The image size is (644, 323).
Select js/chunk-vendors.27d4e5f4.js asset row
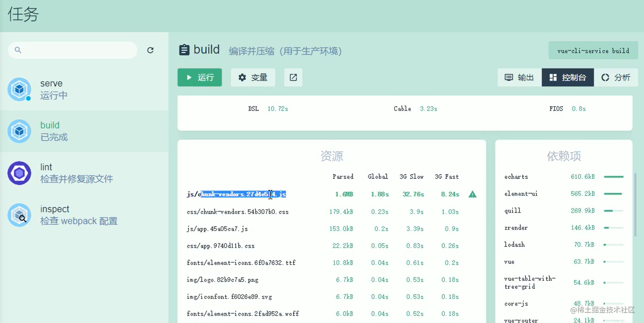tap(332, 195)
